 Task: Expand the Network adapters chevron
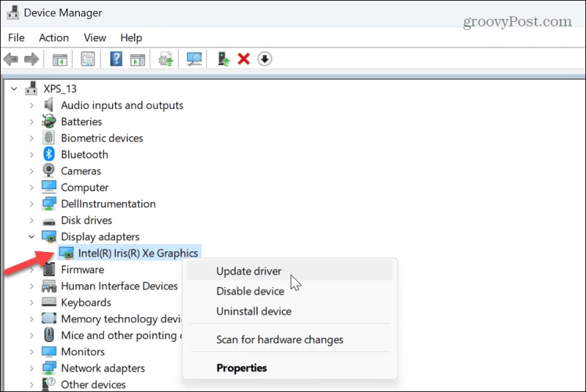point(31,369)
